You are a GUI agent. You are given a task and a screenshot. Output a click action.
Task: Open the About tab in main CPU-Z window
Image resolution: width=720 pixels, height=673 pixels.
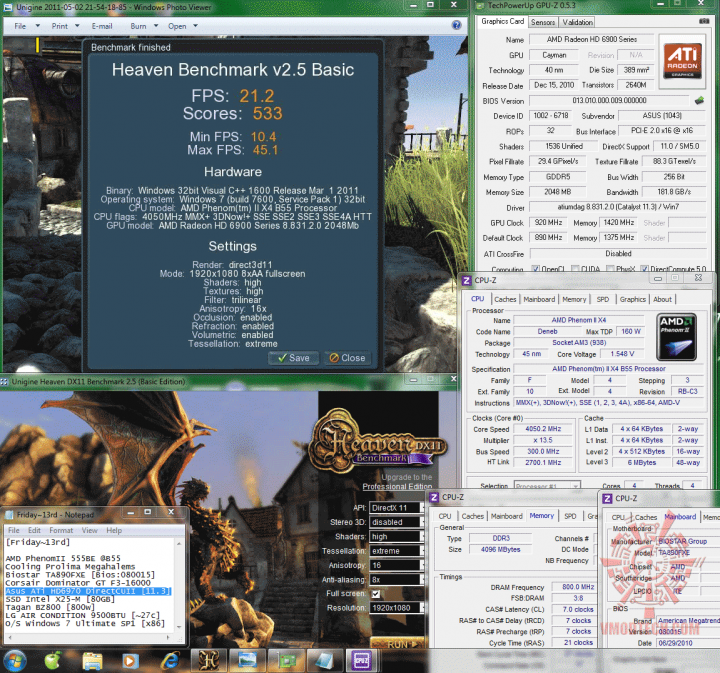pyautogui.click(x=662, y=299)
